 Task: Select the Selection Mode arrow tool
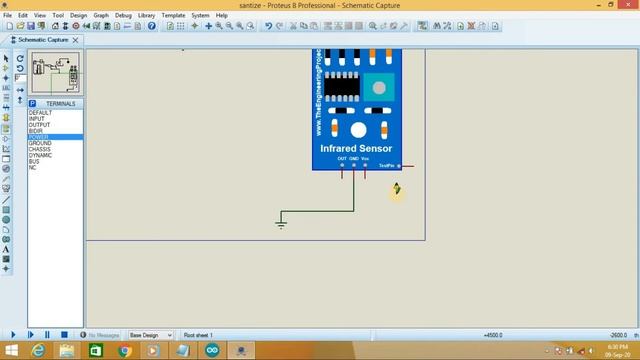tap(6, 58)
